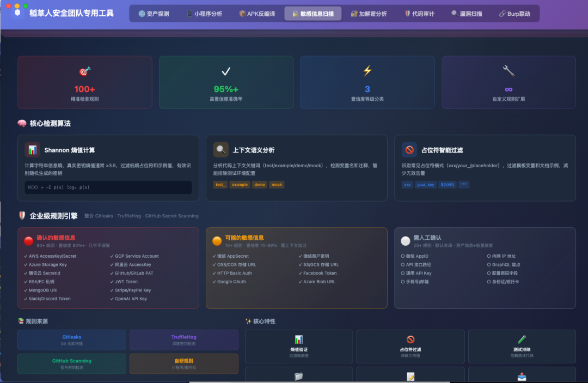This screenshot has width=588, height=383.
Task: Click the pencil icon in 测试排除 card
Action: pos(522,339)
